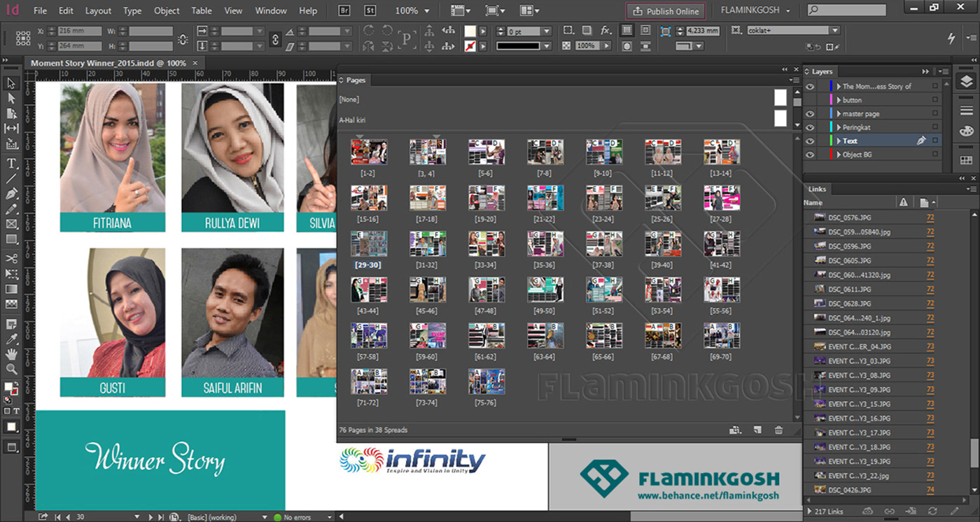Image resolution: width=980 pixels, height=522 pixels.
Task: Toggle formatting affects text T button
Action: coord(16,411)
